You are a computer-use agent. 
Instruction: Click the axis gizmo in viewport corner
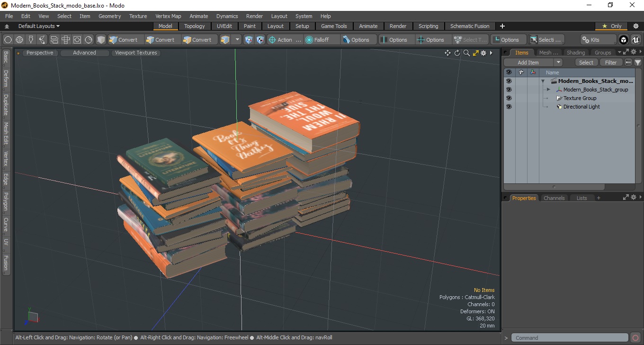point(32,317)
